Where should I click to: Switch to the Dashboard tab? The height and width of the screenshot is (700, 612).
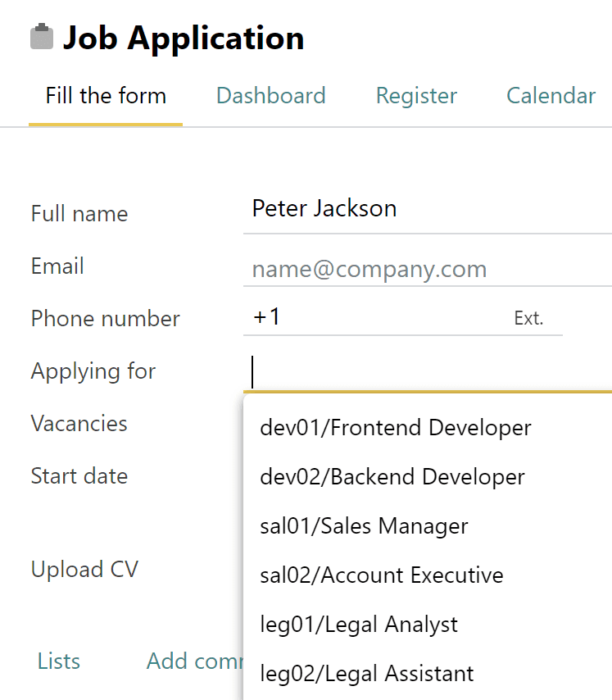tap(270, 96)
